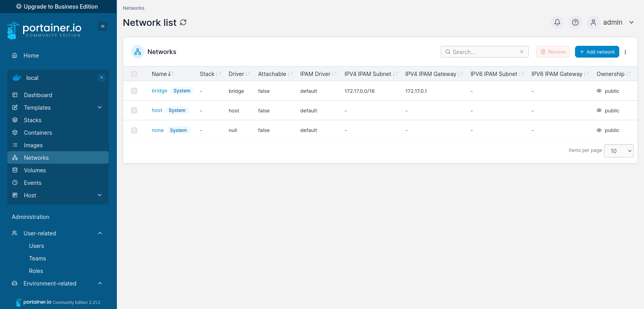Sort networks by Ownership column
Viewport: 644px width, 309px height.
tap(614, 74)
